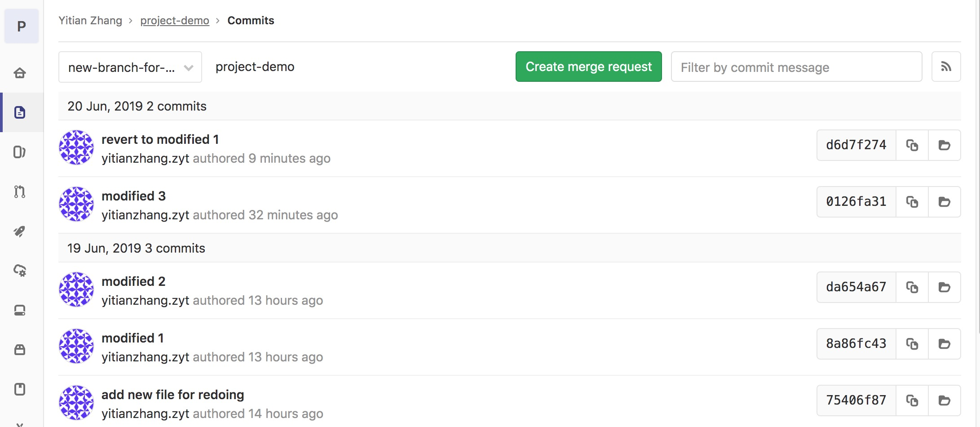Open the Merge Requests sidebar icon

point(20,192)
